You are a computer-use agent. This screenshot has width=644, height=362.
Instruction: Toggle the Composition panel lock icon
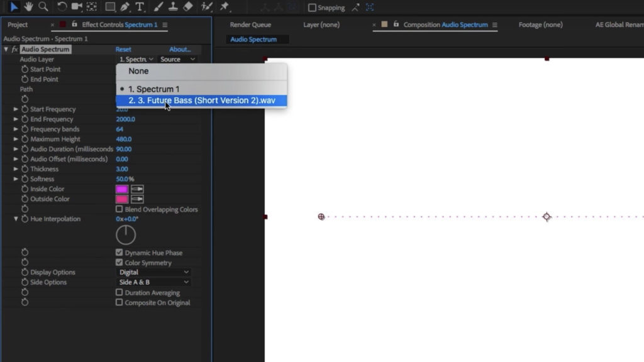pyautogui.click(x=396, y=25)
